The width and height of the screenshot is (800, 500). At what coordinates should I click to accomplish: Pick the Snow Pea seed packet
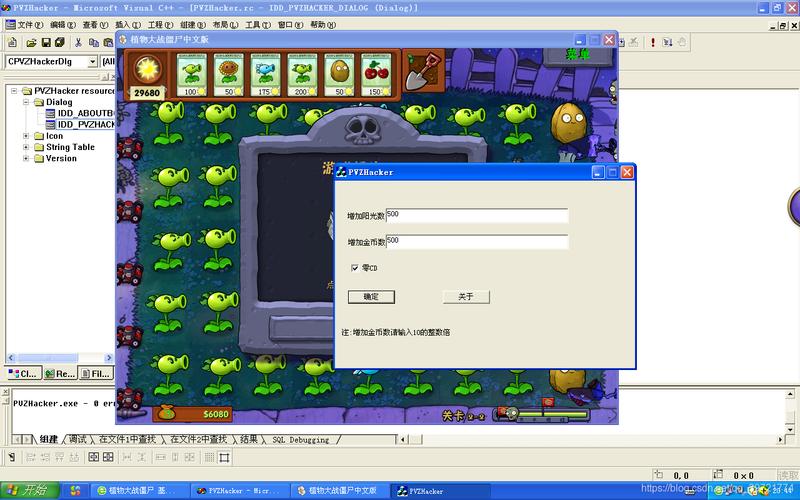coord(266,74)
